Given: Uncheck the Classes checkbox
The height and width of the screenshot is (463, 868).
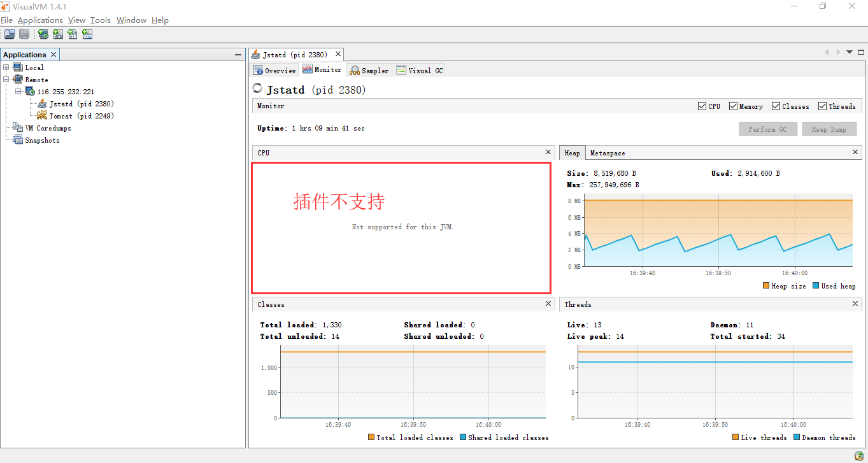Looking at the screenshot, I should [x=776, y=106].
